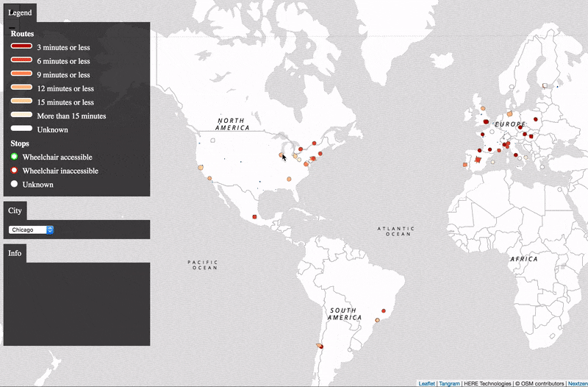Select the Chicago marker under the cursor
This screenshot has width=588, height=387.
(x=282, y=155)
